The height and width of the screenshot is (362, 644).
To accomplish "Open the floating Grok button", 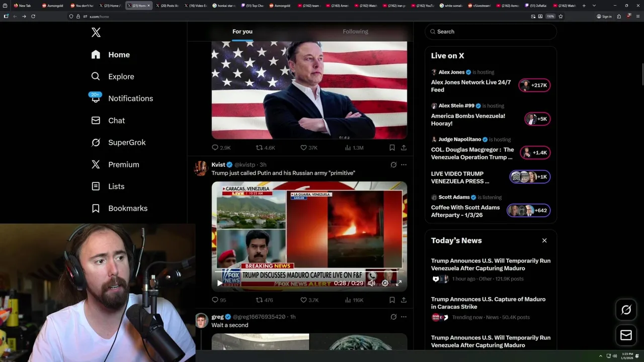I will coord(626,310).
